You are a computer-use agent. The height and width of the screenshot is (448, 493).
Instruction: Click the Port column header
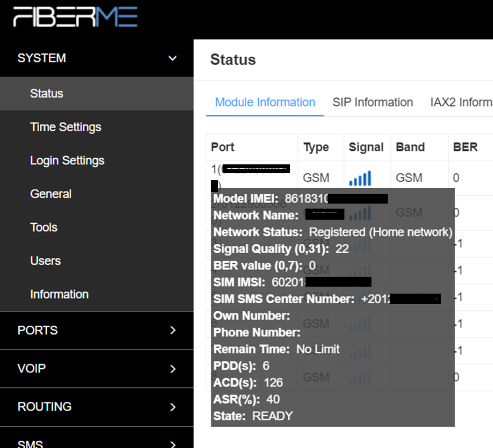pyautogui.click(x=223, y=147)
